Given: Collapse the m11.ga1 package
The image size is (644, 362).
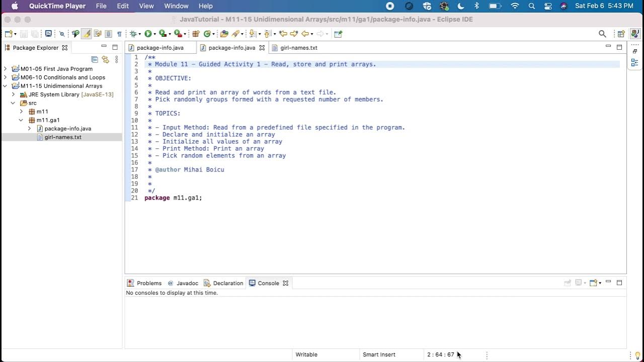Looking at the screenshot, I should pyautogui.click(x=21, y=120).
